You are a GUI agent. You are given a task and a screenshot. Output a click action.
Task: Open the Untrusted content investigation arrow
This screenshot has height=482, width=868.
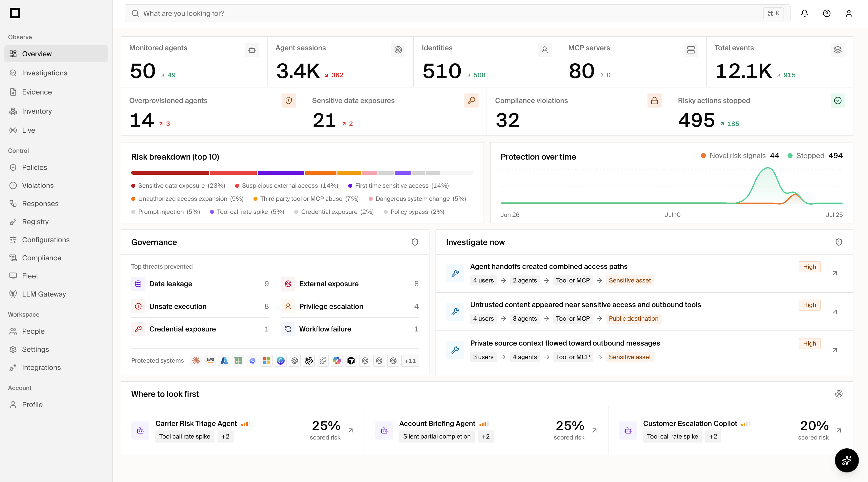pyautogui.click(x=835, y=312)
